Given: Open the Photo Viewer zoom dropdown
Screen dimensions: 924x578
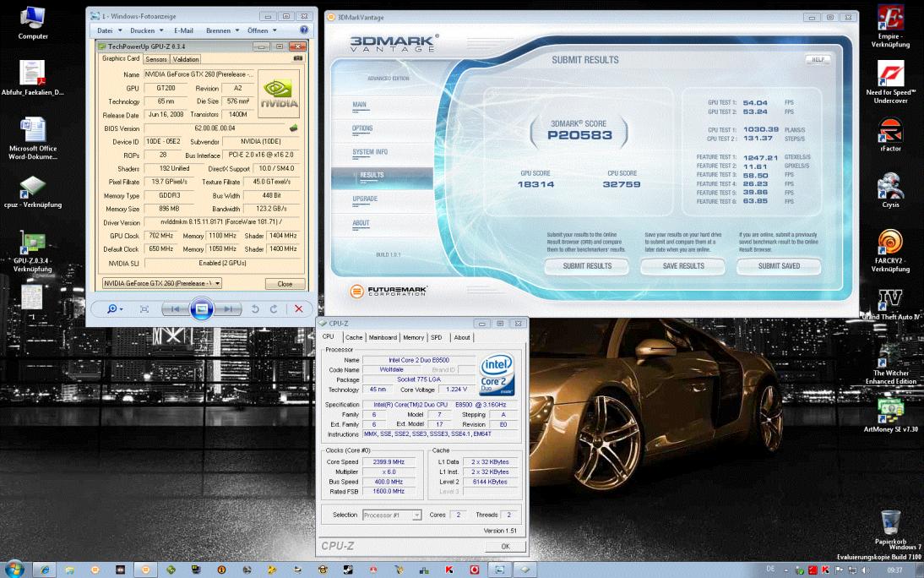Looking at the screenshot, I should click(x=114, y=309).
